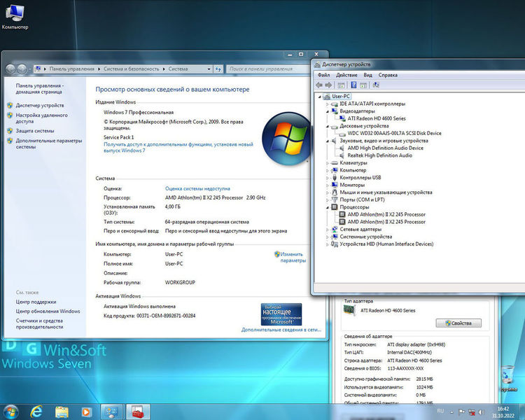
Task: Click Оценка системы недоступна link
Action: (197, 188)
